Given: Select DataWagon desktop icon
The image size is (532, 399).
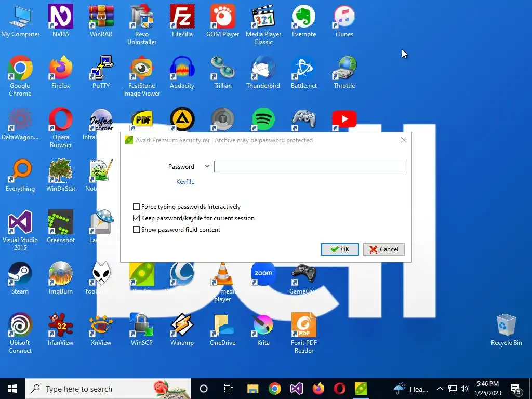Looking at the screenshot, I should [20, 124].
